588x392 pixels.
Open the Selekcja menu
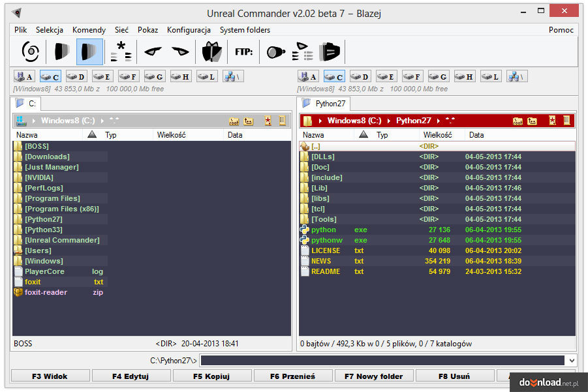(50, 29)
